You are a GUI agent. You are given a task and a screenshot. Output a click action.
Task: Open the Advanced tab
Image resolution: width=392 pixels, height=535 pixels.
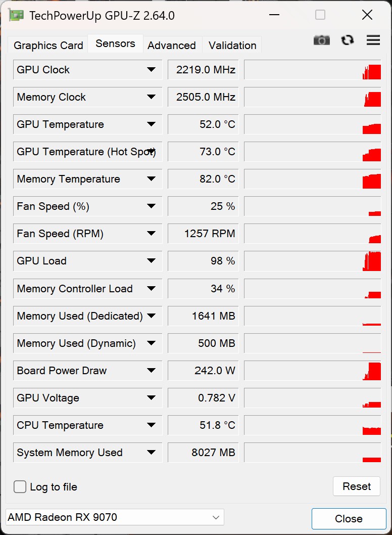172,46
